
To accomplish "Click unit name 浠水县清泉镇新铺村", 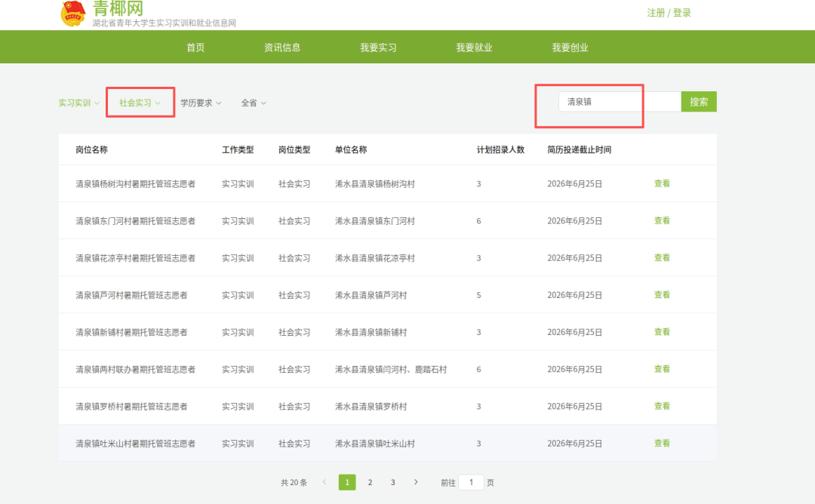I will coord(371,333).
